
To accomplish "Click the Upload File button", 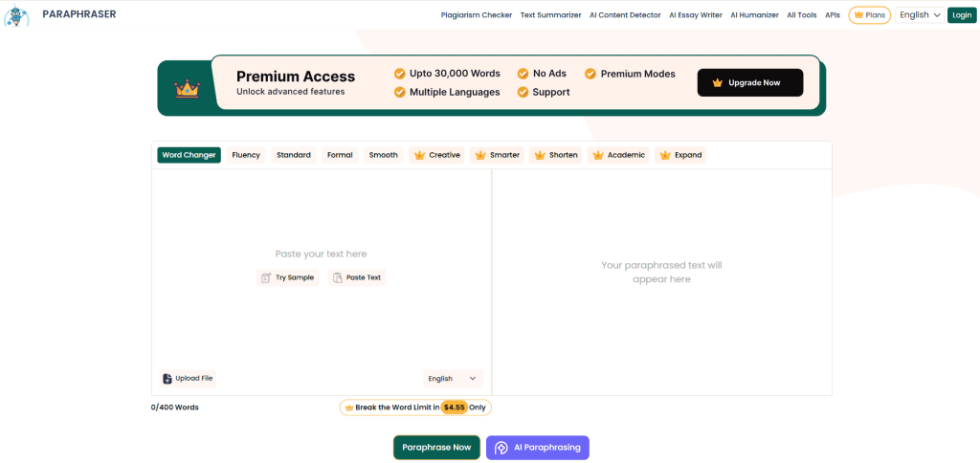I will click(x=188, y=378).
